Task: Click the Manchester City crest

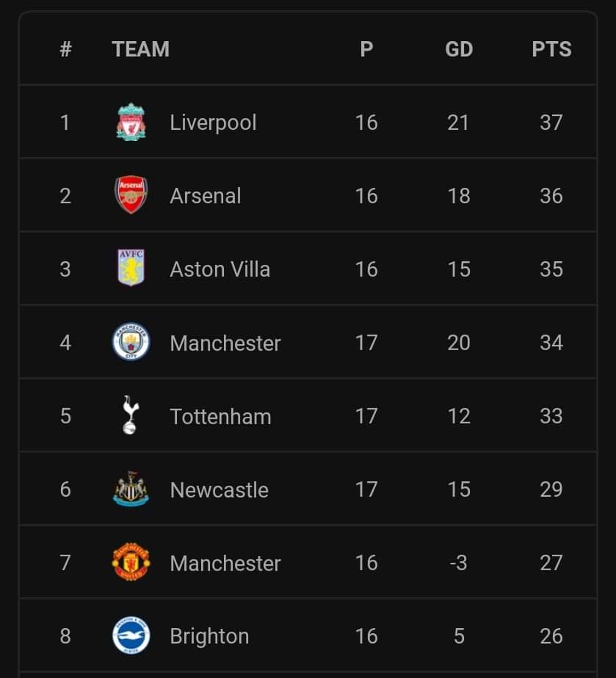Action: (131, 342)
